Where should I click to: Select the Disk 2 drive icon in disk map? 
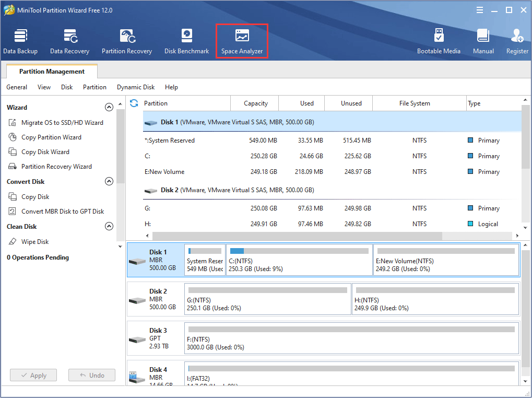pos(137,301)
